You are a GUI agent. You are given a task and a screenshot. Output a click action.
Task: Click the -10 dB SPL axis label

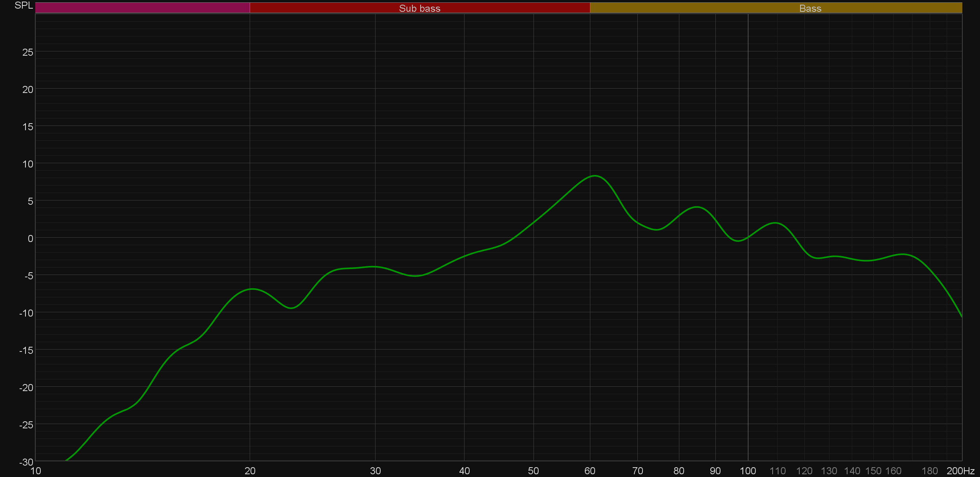26,313
